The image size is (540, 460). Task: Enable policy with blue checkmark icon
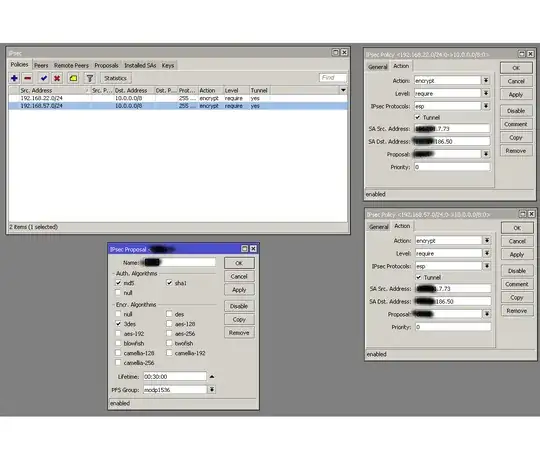pyautogui.click(x=43, y=78)
